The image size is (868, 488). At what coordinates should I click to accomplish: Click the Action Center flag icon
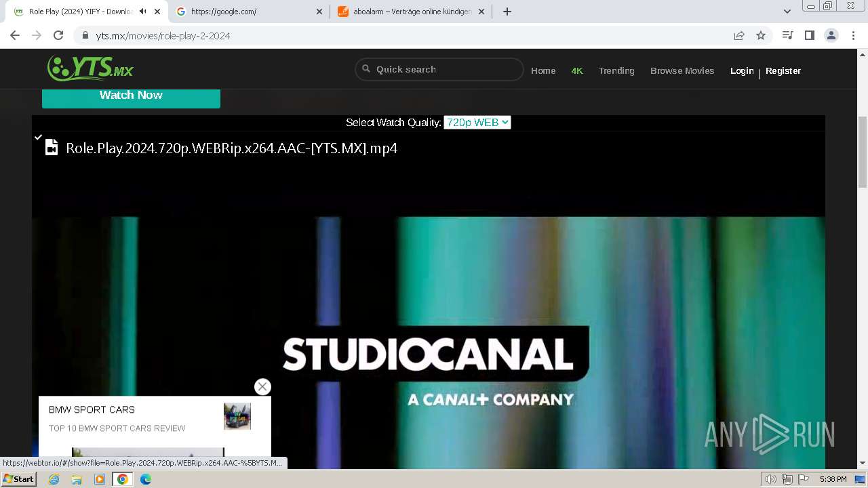(x=803, y=479)
